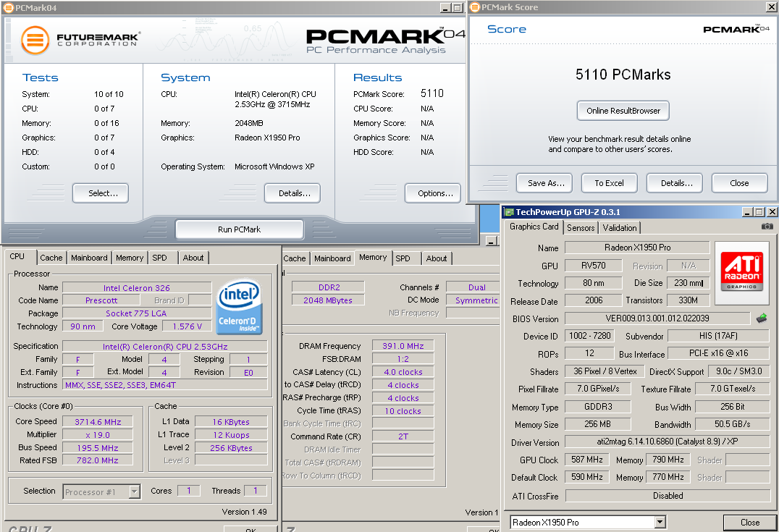This screenshot has width=779, height=532.
Task: Click the GPU Clock value 587 MHz
Action: (586, 460)
